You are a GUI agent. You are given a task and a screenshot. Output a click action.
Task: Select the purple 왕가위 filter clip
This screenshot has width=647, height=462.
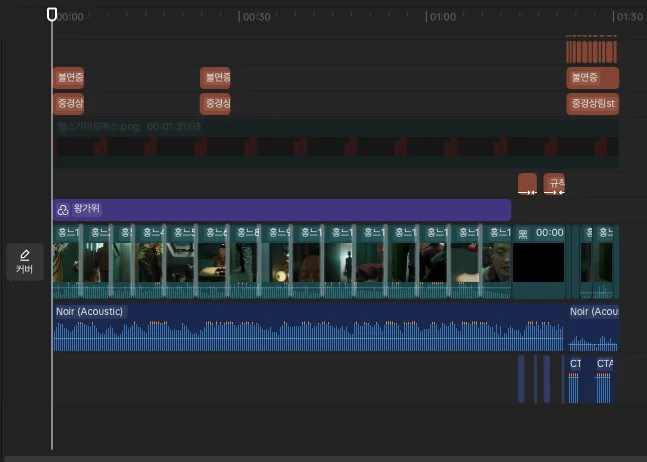coord(282,210)
